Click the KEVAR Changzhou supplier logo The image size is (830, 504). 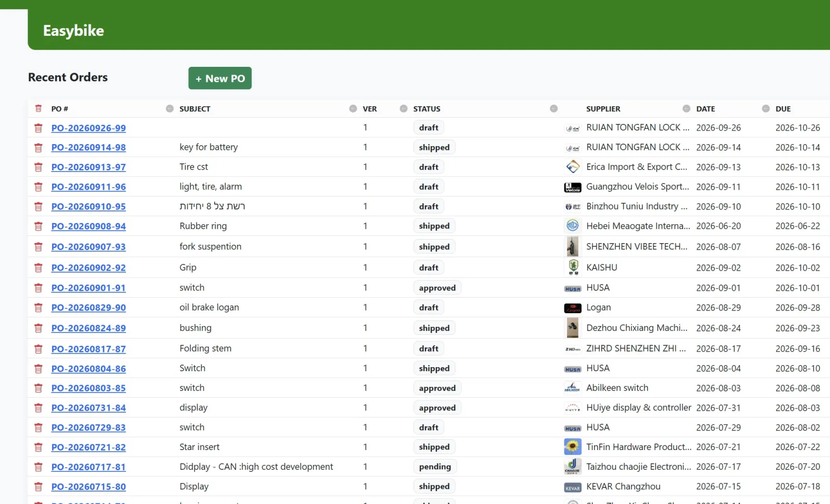573,487
